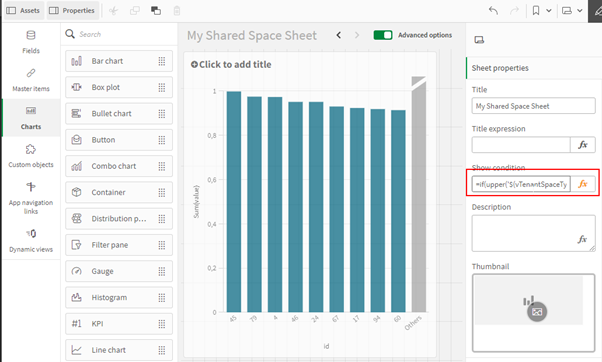Image resolution: width=602 pixels, height=362 pixels.
Task: Select Bar chart from the charts list
Action: tap(119, 61)
